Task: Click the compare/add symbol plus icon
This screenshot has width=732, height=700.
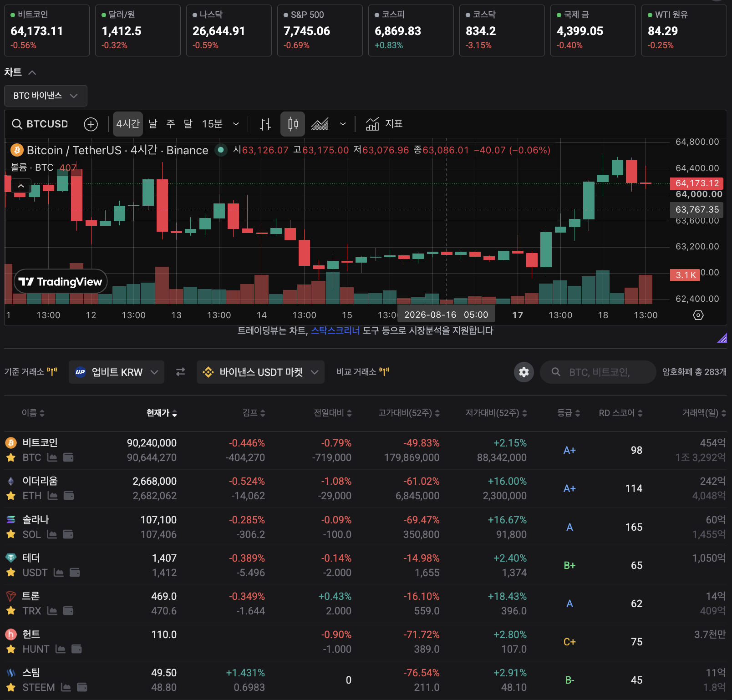Action: point(91,124)
